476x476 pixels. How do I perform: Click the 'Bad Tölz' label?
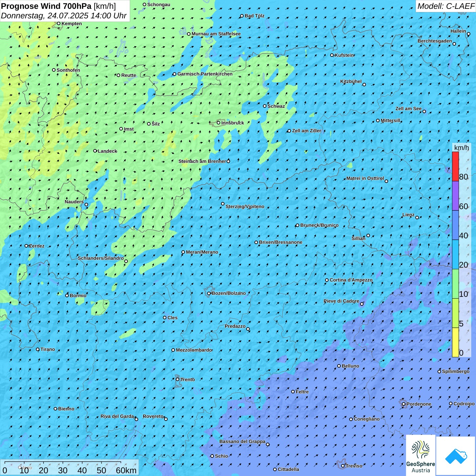[255, 16]
